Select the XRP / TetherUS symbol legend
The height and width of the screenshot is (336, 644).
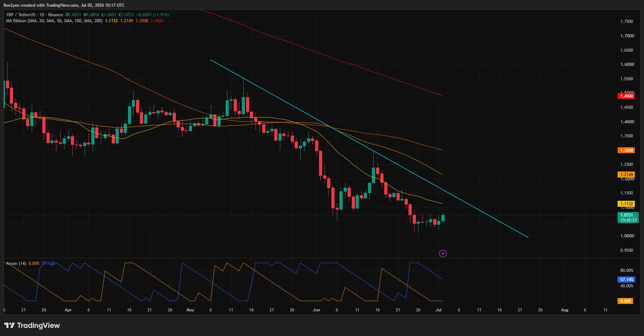[x=35, y=15]
